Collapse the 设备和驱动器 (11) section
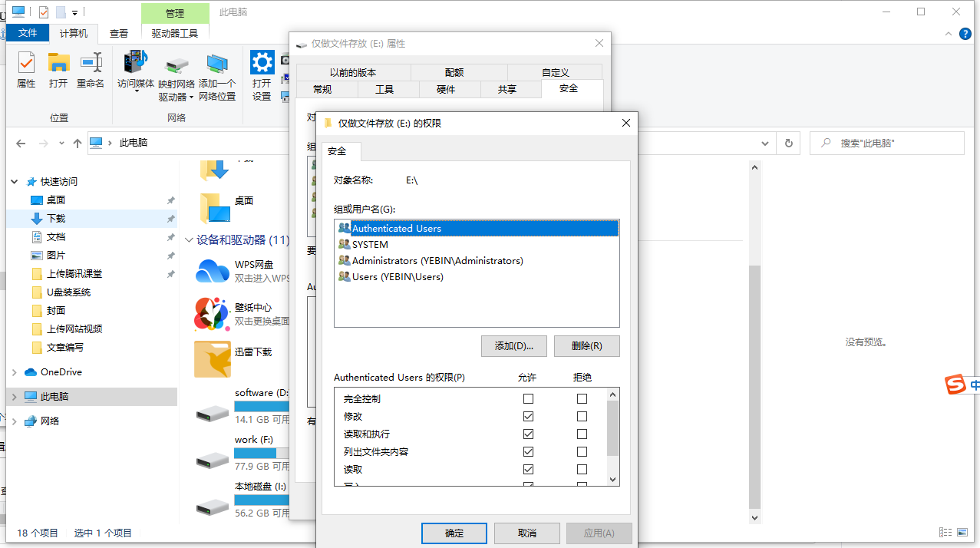Viewport: 980px width, 548px height. click(189, 239)
